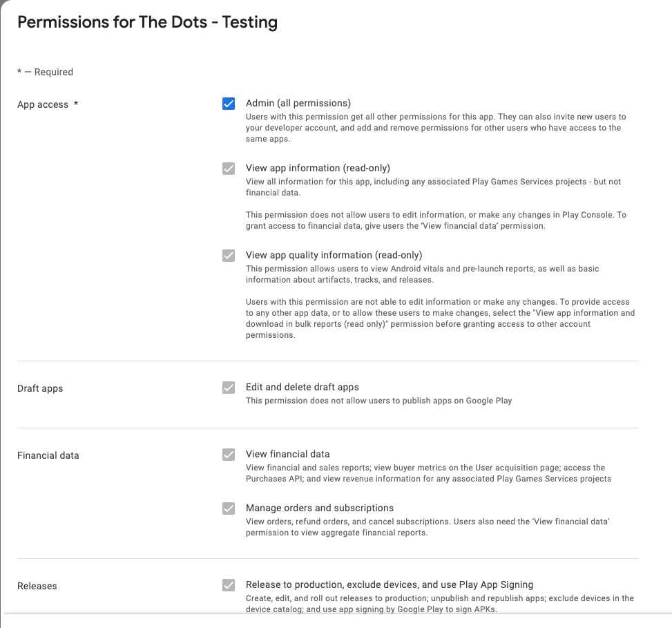The width and height of the screenshot is (672, 628).
Task: Toggle the View app quality information checkbox
Action: click(229, 256)
